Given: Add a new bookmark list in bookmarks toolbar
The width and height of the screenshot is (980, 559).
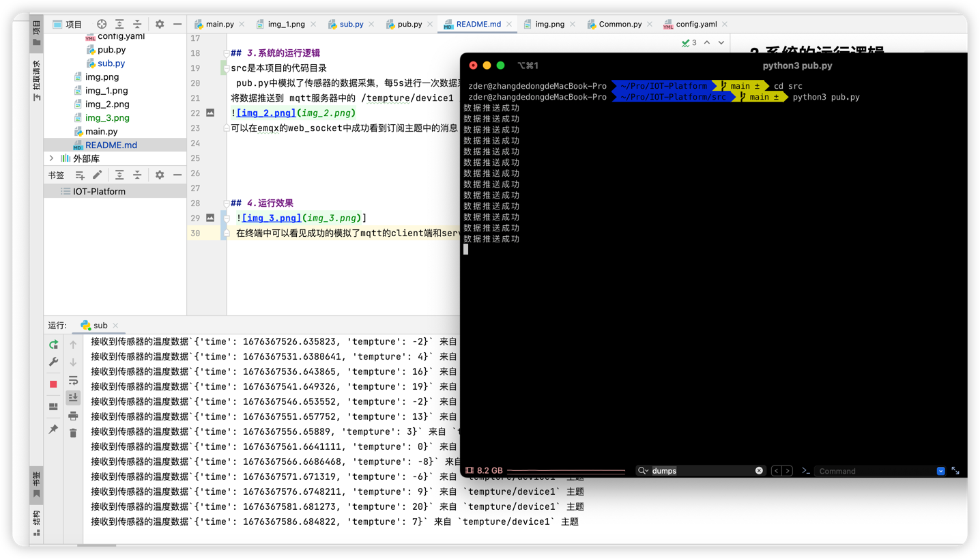Looking at the screenshot, I should tap(80, 175).
